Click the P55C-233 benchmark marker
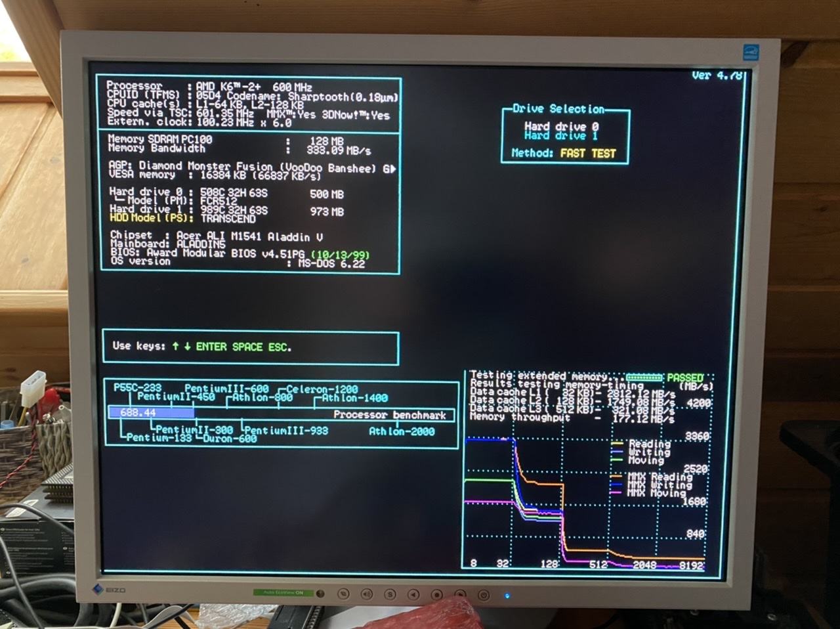840x629 pixels. coord(137,387)
